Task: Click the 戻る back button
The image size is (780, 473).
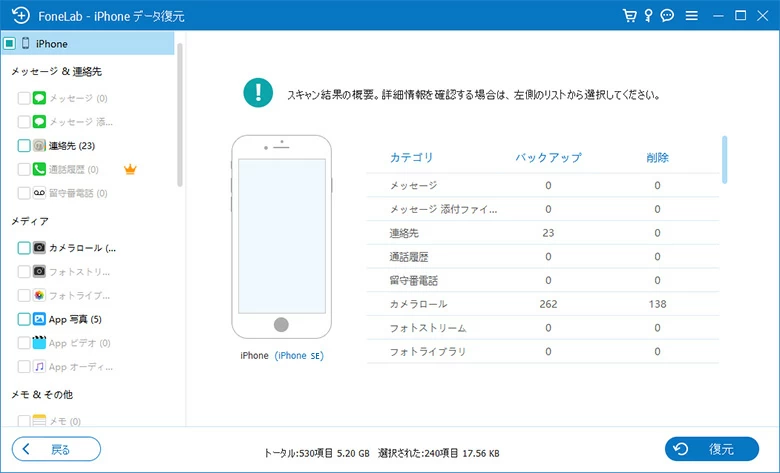Action: pos(56,449)
